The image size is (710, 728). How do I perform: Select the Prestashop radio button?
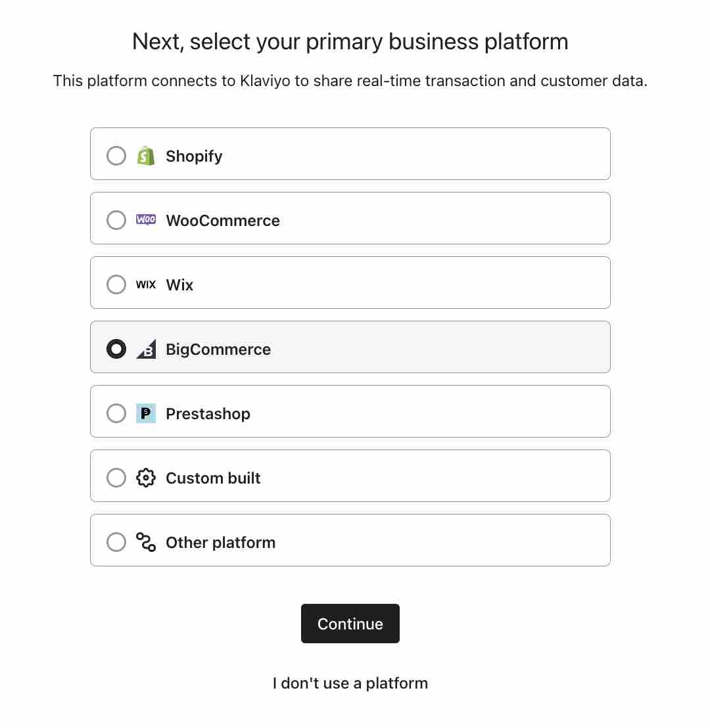(116, 413)
